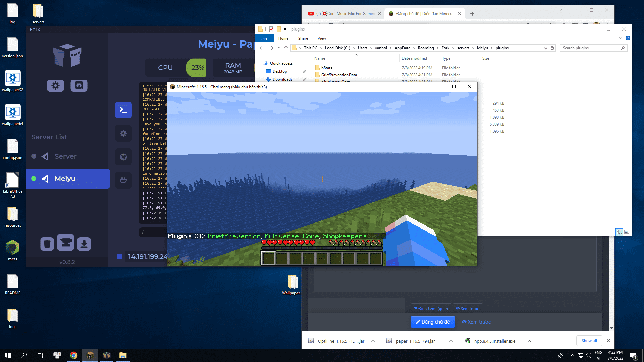Screen dimensions: 644x362
Task: Click the blue stop server square
Action: 119,257
